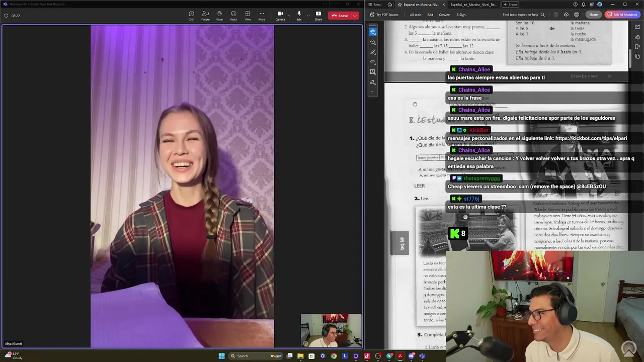The width and height of the screenshot is (644, 362).
Task: Change the meeting View layout
Action: [x=248, y=16]
